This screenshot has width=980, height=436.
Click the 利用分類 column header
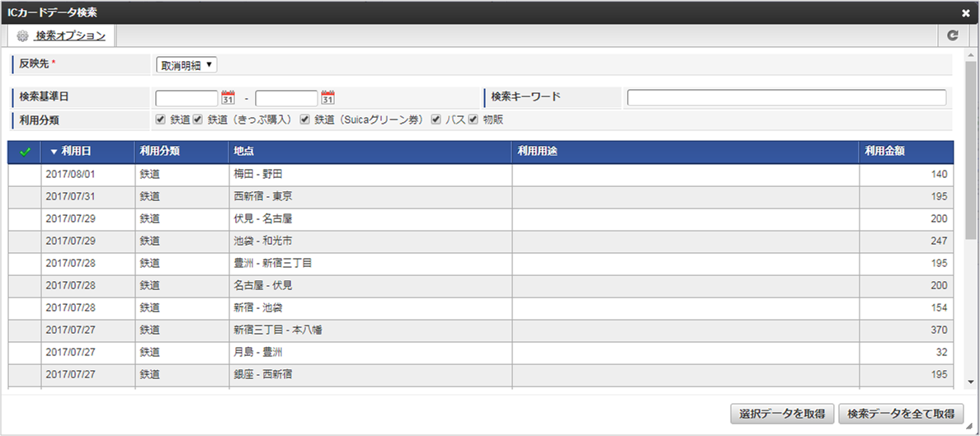(x=181, y=152)
